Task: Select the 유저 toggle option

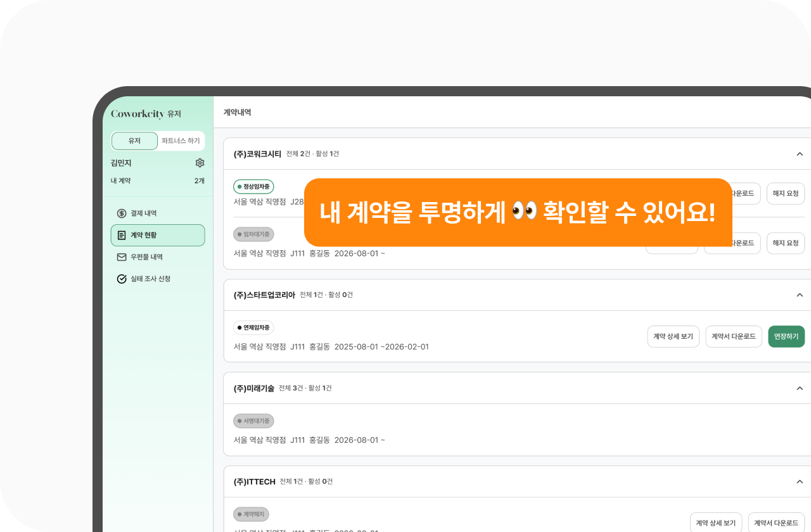Action: point(134,141)
